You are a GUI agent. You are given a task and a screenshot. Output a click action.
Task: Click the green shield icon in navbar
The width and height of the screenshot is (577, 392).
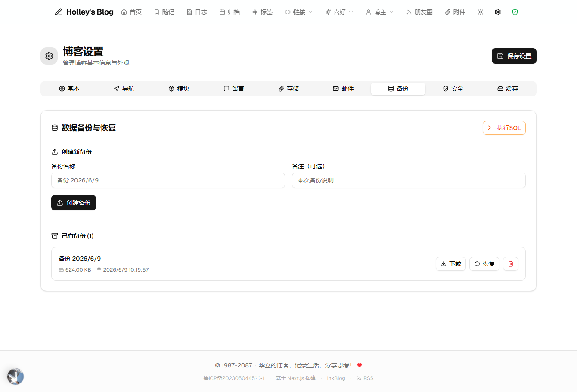[515, 12]
